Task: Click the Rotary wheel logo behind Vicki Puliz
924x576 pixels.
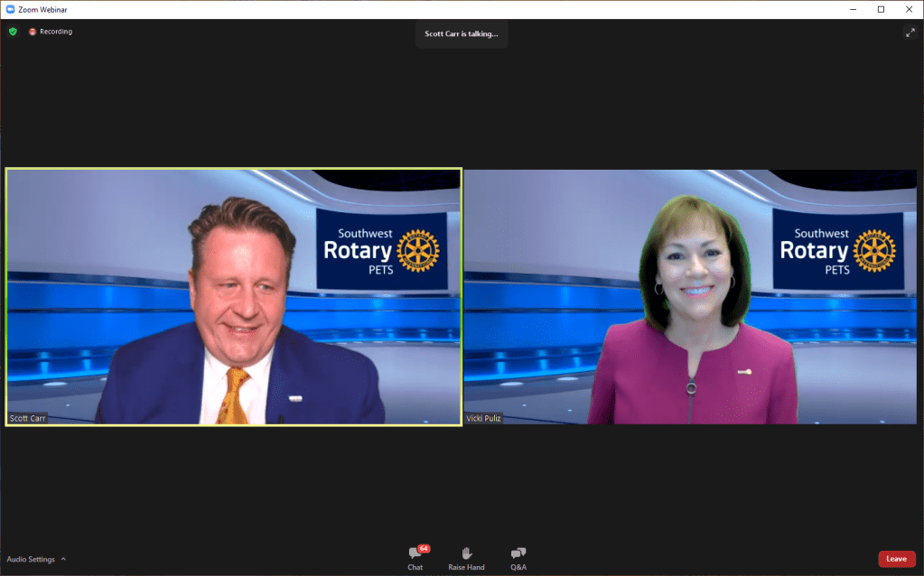Action: point(873,250)
